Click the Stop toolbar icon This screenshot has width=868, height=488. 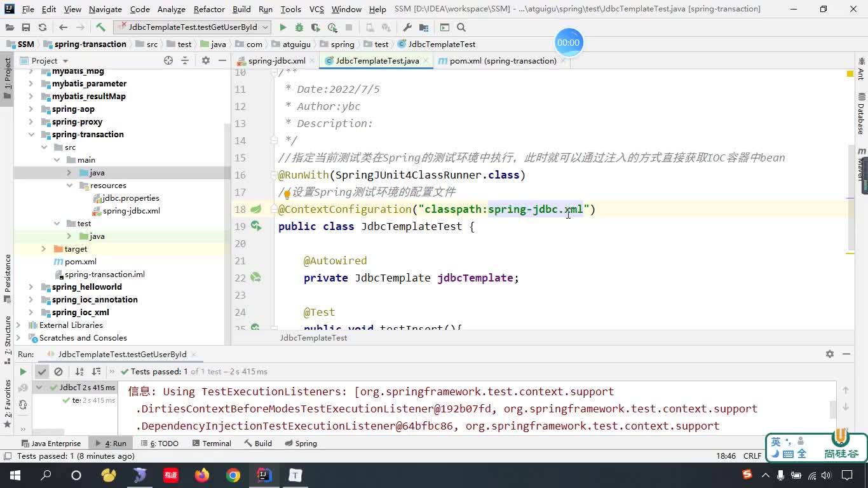click(x=349, y=27)
